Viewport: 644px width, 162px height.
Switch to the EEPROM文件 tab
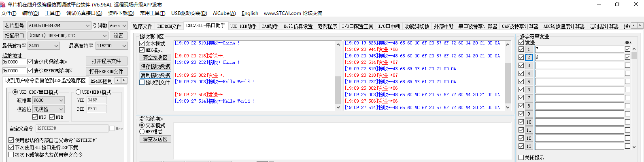click(x=169, y=26)
